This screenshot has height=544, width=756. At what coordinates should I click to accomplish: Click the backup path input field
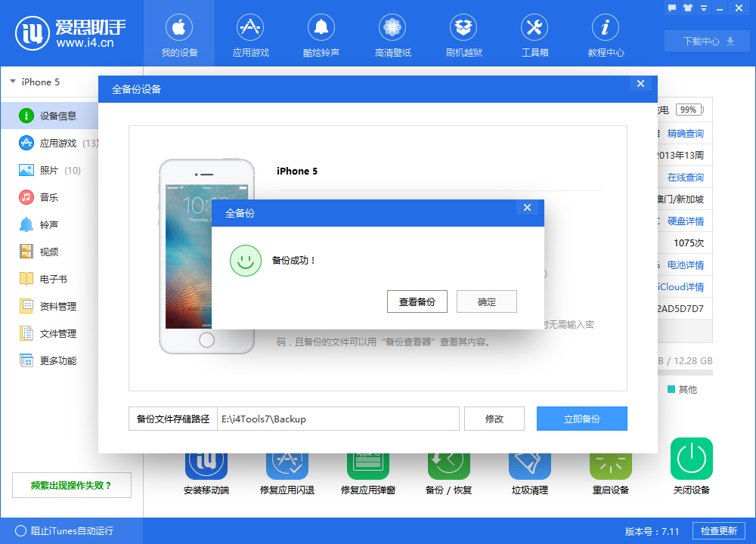pyautogui.click(x=340, y=419)
